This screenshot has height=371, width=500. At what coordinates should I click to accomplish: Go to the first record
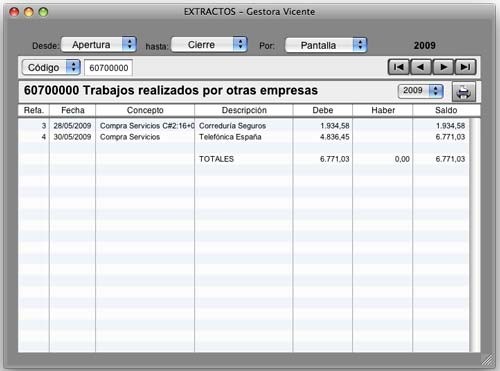point(399,67)
